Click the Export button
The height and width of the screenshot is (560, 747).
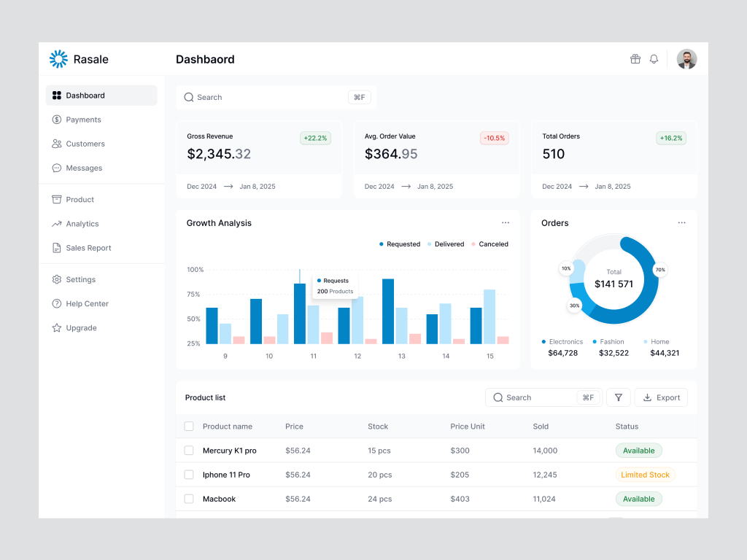click(661, 397)
